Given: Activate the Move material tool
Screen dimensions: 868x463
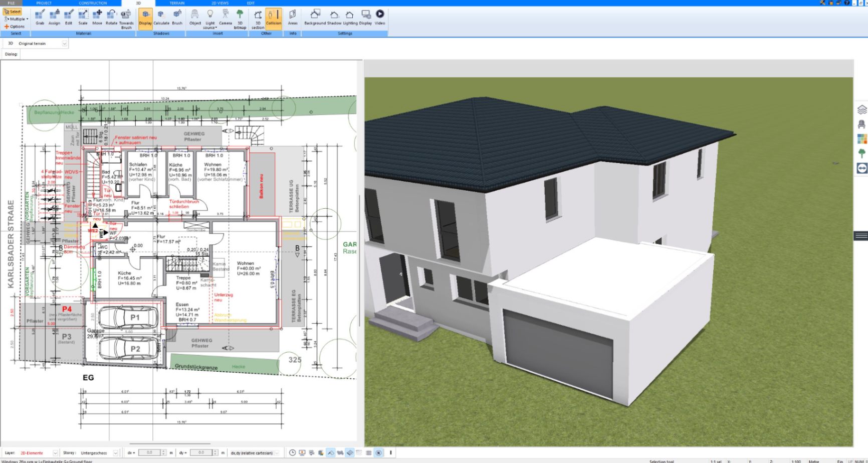Looking at the screenshot, I should (x=97, y=17).
